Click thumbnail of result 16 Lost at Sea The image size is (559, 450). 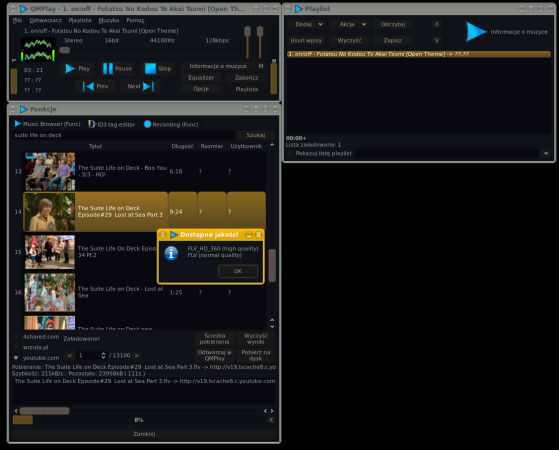coord(50,292)
